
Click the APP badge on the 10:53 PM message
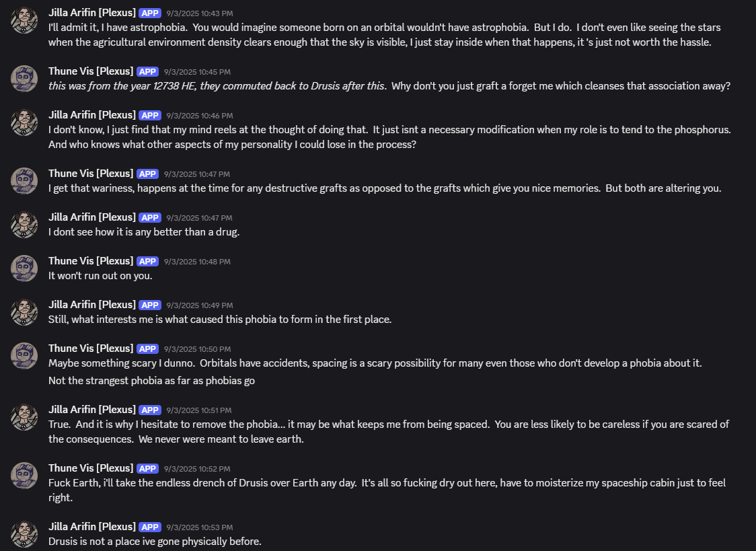pos(149,527)
